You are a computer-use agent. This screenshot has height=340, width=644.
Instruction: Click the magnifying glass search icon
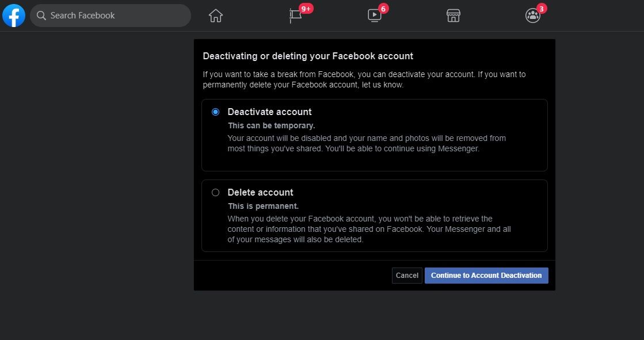41,16
